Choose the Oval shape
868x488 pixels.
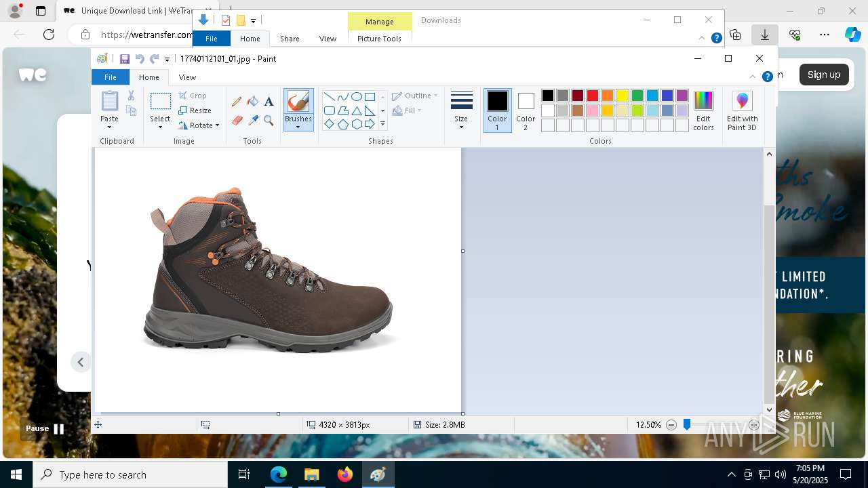[356, 96]
